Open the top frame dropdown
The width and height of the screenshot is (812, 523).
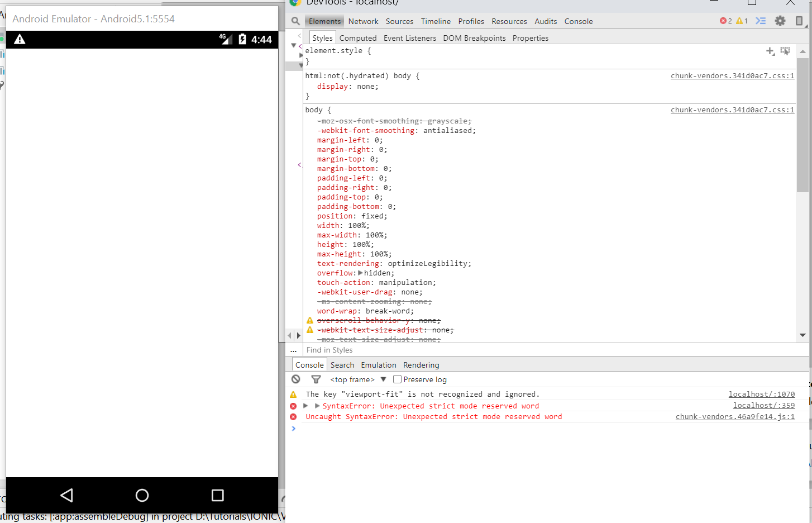pyautogui.click(x=358, y=379)
